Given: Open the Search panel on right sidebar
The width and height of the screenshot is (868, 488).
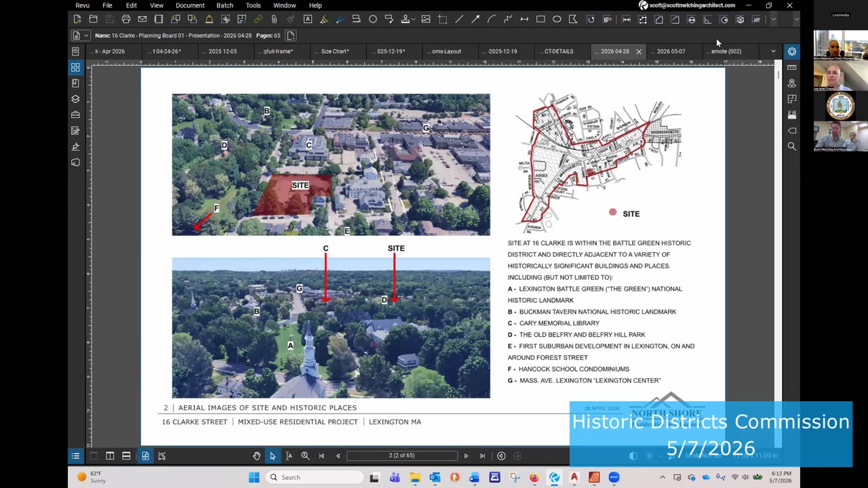Looking at the screenshot, I should pyautogui.click(x=791, y=146).
